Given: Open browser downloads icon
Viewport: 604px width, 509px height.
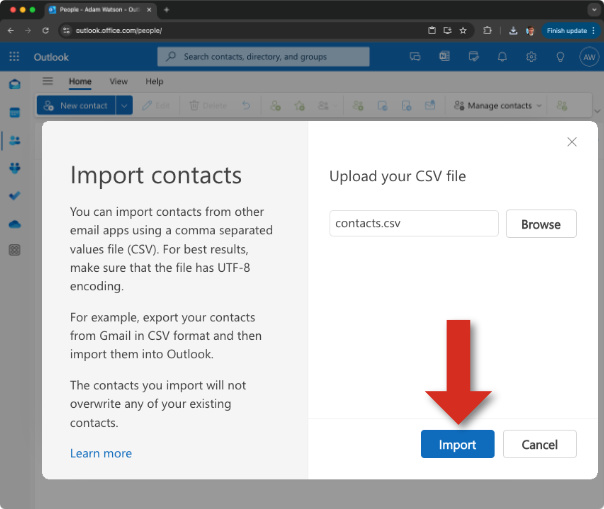Looking at the screenshot, I should coord(513,30).
